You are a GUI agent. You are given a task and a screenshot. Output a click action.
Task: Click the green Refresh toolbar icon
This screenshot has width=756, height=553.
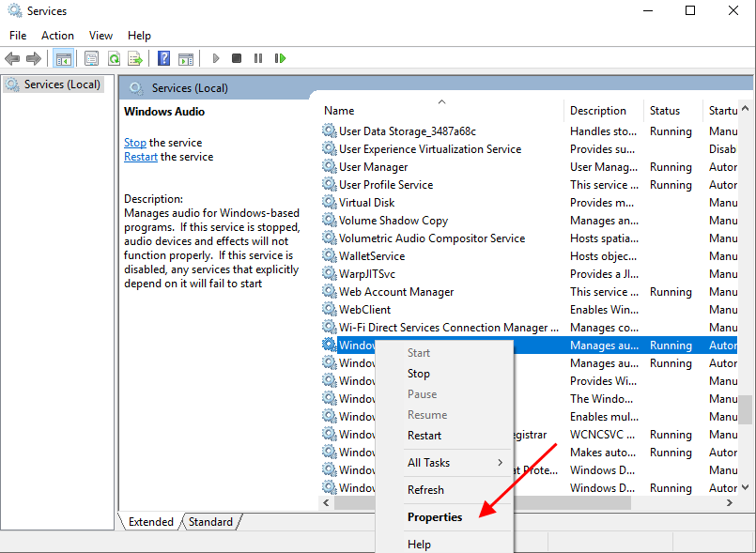(115, 59)
